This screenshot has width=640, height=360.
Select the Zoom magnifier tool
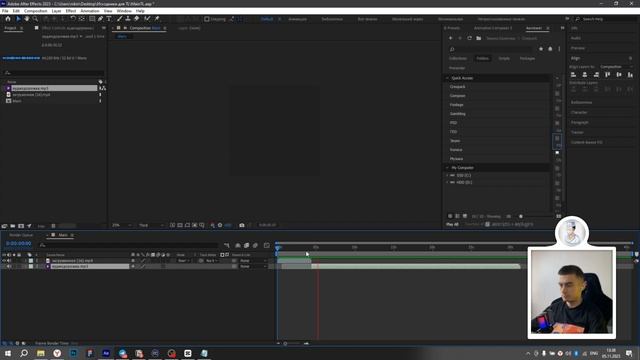(35, 19)
